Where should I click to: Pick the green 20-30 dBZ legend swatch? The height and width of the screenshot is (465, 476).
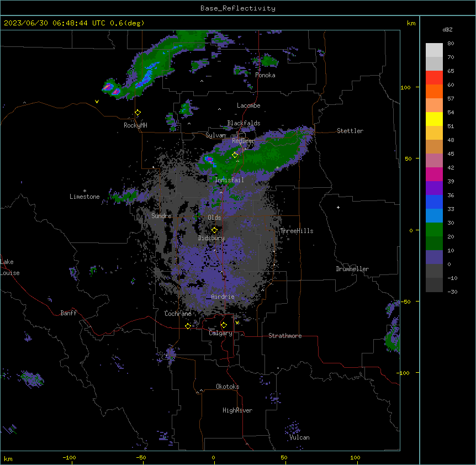(434, 230)
